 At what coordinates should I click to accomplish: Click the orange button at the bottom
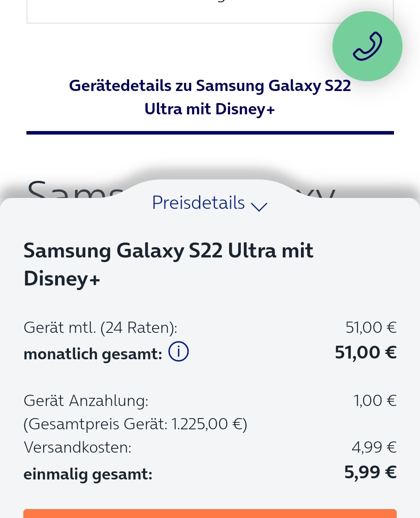(210, 513)
